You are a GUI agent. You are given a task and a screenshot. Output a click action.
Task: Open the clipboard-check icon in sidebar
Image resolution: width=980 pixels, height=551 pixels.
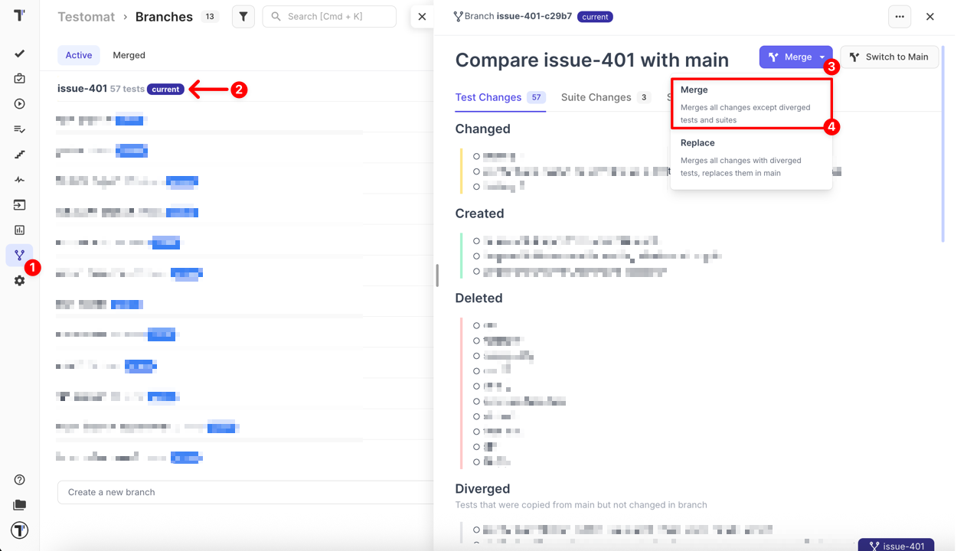20,79
